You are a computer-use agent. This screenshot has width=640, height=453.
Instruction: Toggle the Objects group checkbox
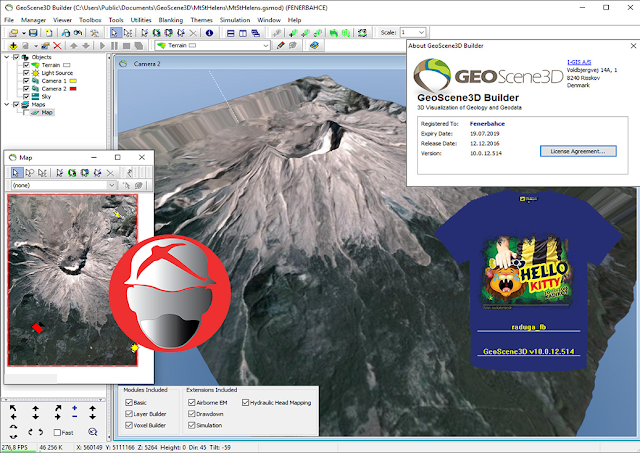(x=16, y=57)
